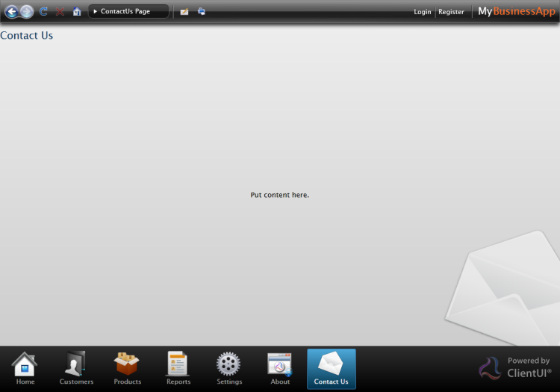Refresh the page with reload icon

43,11
